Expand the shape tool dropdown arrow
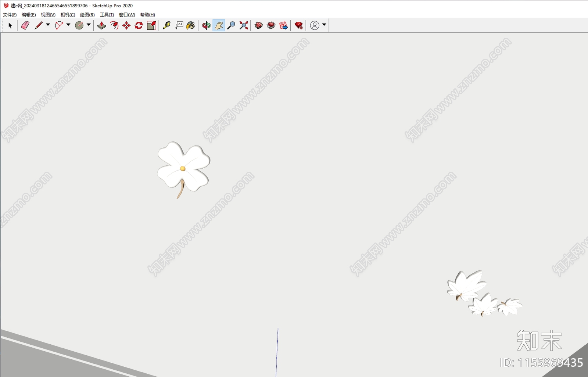The height and width of the screenshot is (377, 588). 89,25
